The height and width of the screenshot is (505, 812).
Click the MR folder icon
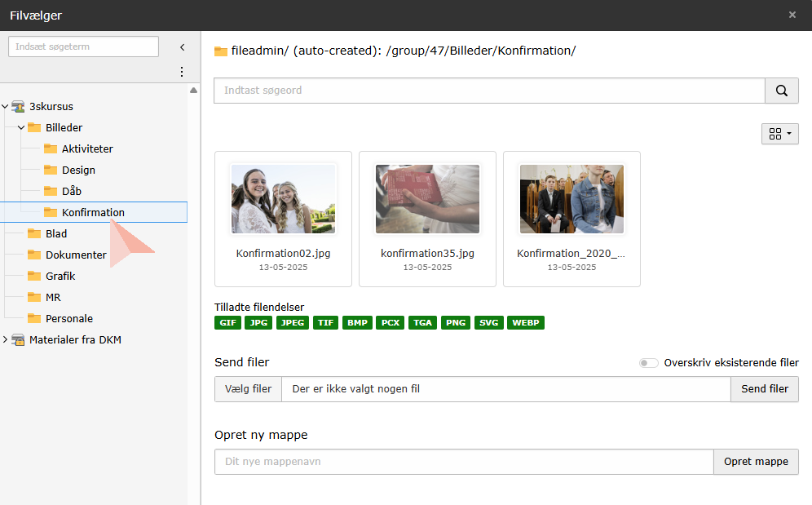34,298
